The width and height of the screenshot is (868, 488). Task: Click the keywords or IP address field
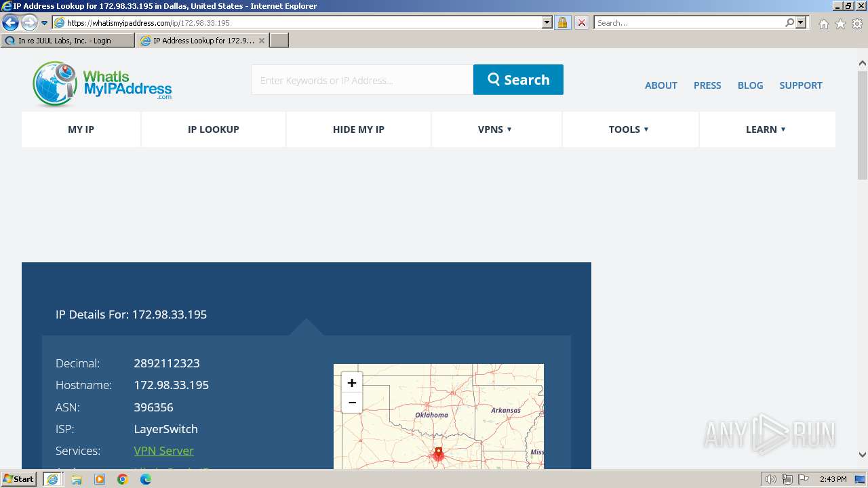[x=362, y=80]
